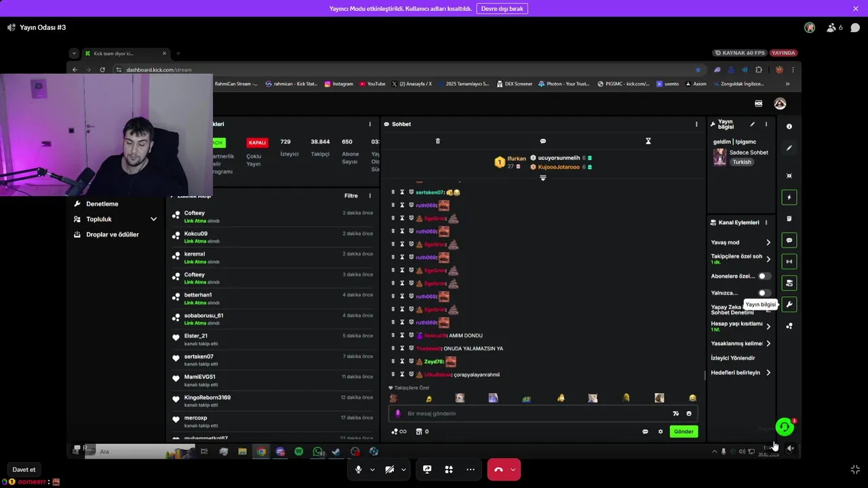Click the speech bubble icon in chat toolbar

[x=542, y=141]
